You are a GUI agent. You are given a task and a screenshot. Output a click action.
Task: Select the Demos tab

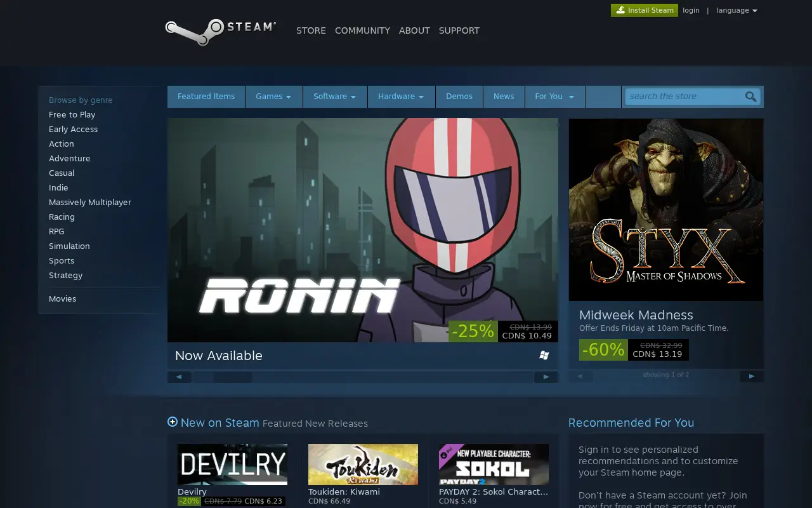tap(459, 97)
